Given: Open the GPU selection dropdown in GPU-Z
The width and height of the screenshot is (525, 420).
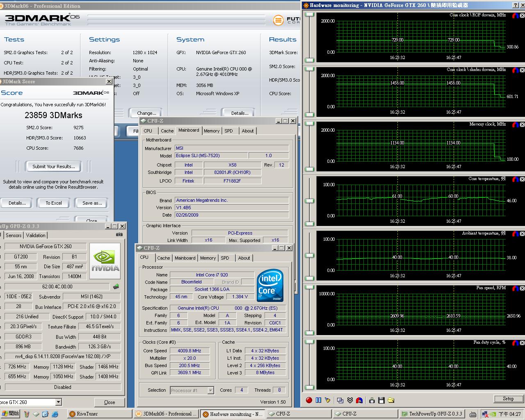Looking at the screenshot, I should click(58, 402).
